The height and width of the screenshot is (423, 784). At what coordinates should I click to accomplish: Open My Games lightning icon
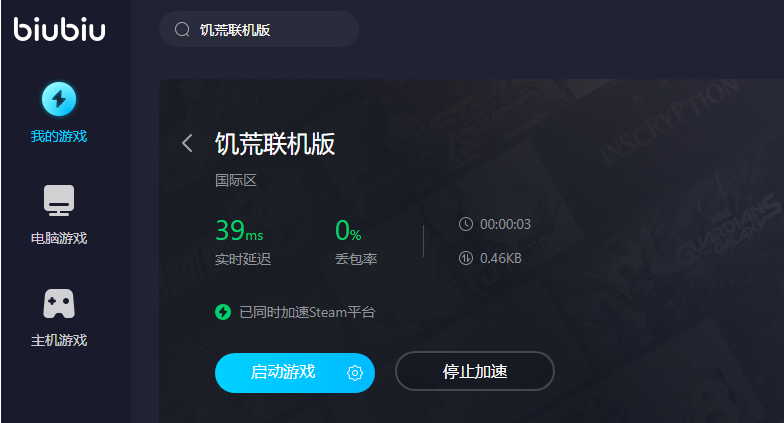[x=59, y=99]
